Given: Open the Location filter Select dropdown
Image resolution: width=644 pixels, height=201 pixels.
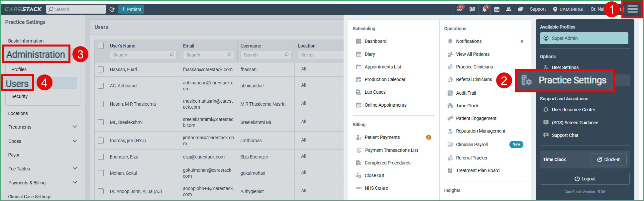Looking at the screenshot, I should (x=321, y=55).
